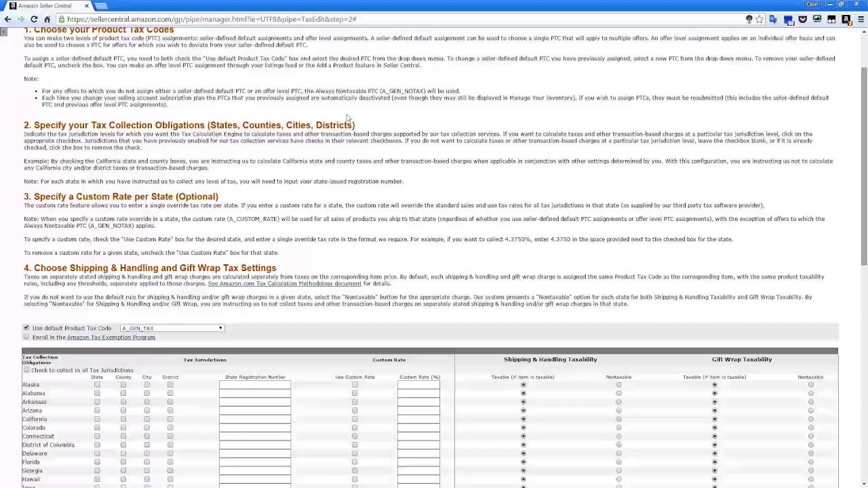Screen dimensions: 868x488
Task: Check the District box for Arizona
Action: [x=170, y=410]
